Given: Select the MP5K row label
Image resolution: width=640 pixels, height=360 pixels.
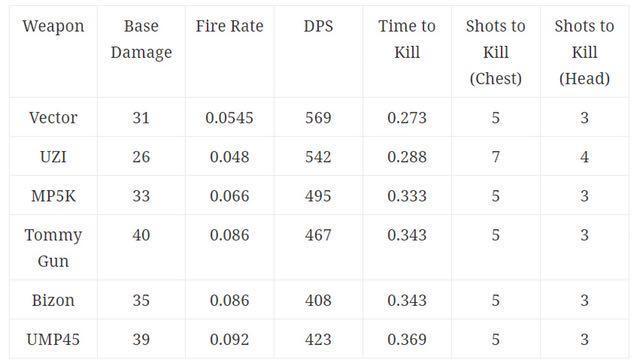Looking at the screenshot, I should (53, 196).
